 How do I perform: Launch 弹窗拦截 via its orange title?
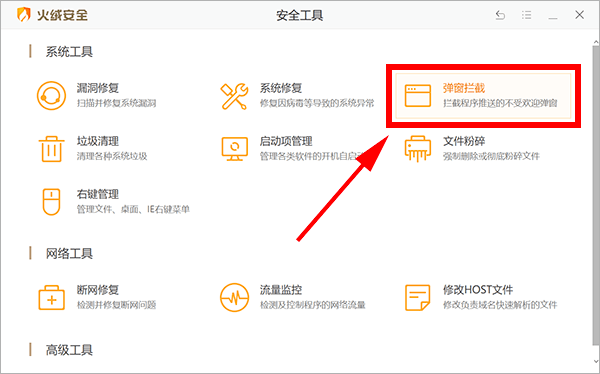(x=464, y=88)
